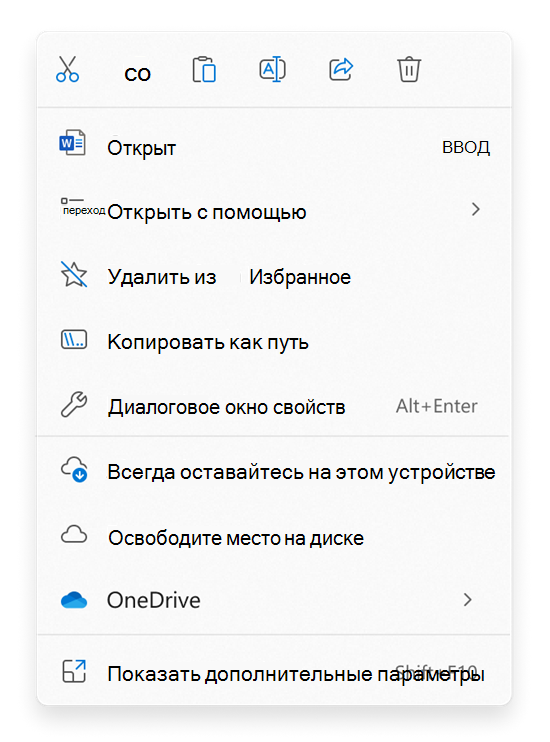Click the "Open with" list icon labeled "переход"
Viewport: 550px width, 742px height.
click(x=83, y=207)
